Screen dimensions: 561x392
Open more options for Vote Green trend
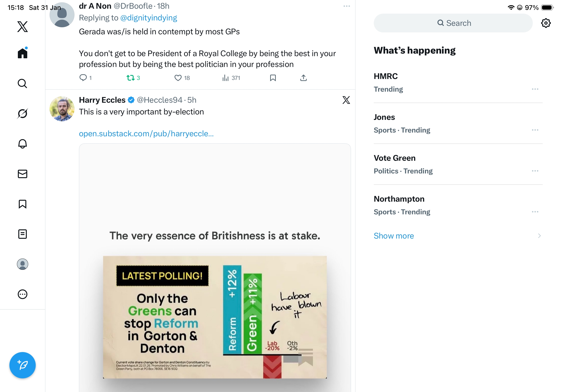tap(535, 171)
